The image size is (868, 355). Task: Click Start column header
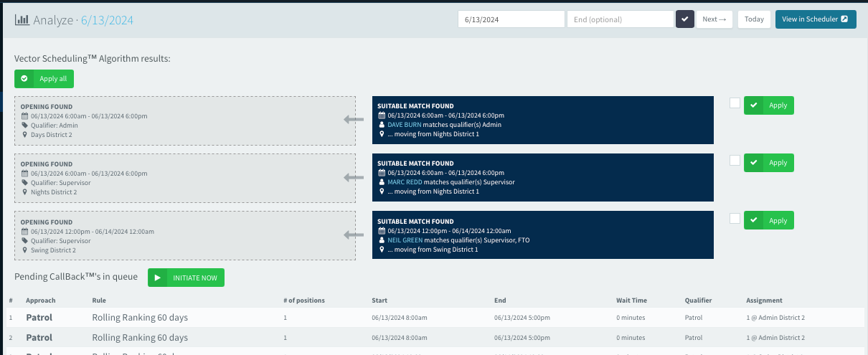tap(379, 300)
